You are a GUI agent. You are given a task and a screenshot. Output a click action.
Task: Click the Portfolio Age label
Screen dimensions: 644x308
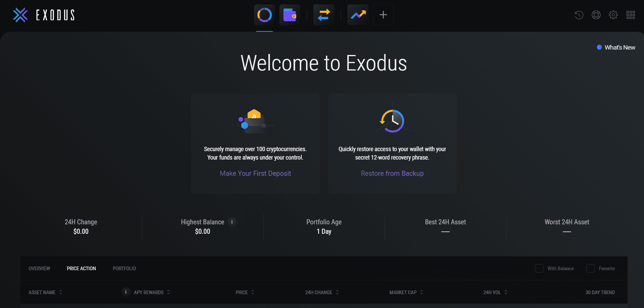coord(324,222)
